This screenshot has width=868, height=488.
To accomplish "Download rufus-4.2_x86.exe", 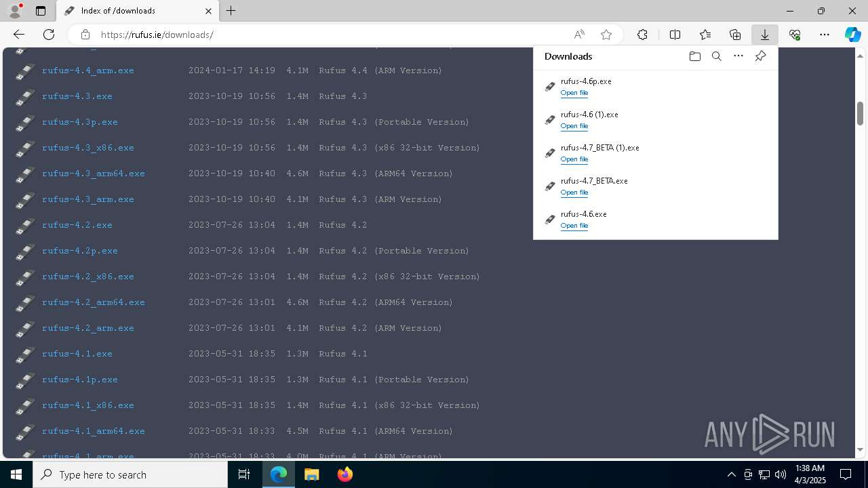I will [x=88, y=277].
